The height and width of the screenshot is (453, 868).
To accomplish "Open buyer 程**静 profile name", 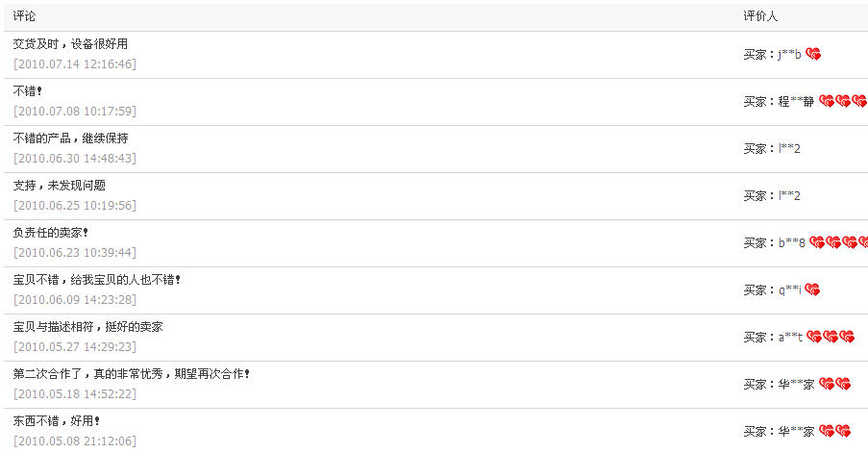I will pyautogui.click(x=796, y=101).
